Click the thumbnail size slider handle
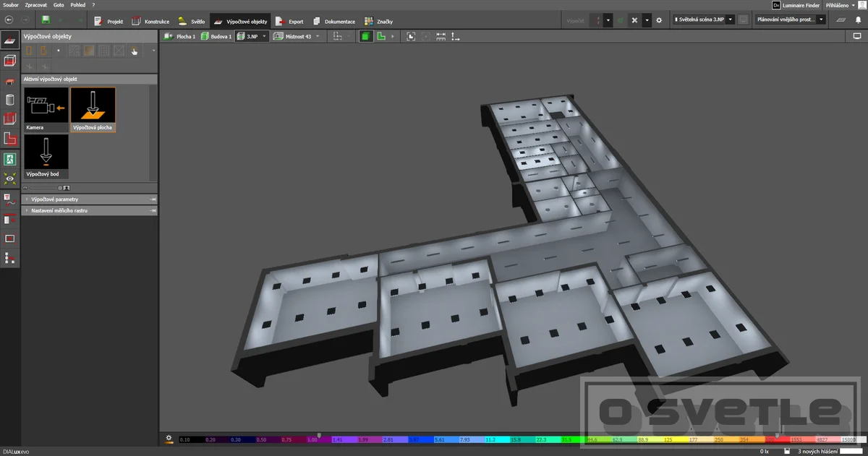This screenshot has width=868, height=456. click(x=61, y=187)
